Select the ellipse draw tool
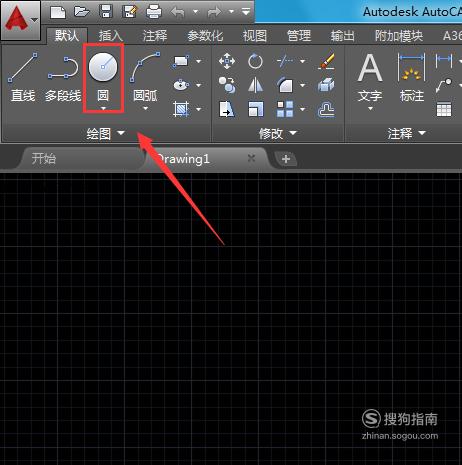The width and height of the screenshot is (462, 465). tap(181, 85)
